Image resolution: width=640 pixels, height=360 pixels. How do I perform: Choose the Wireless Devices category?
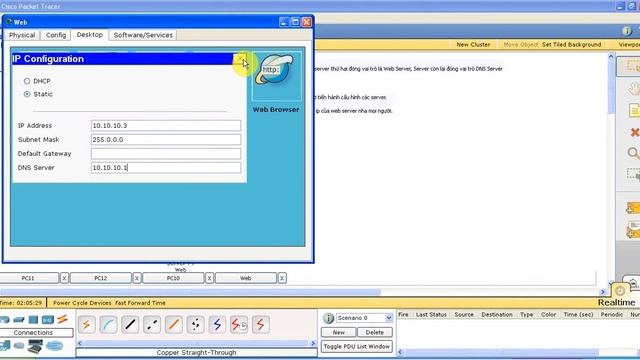click(48, 320)
